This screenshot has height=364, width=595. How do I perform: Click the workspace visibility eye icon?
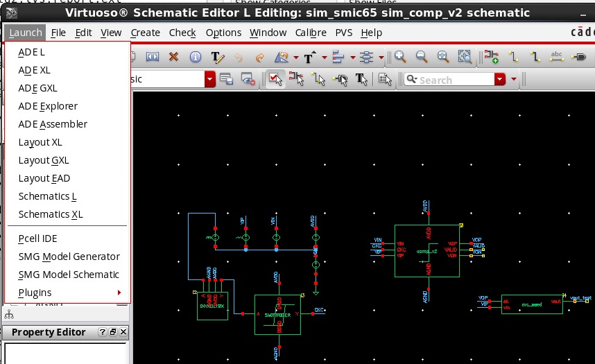pos(248,79)
